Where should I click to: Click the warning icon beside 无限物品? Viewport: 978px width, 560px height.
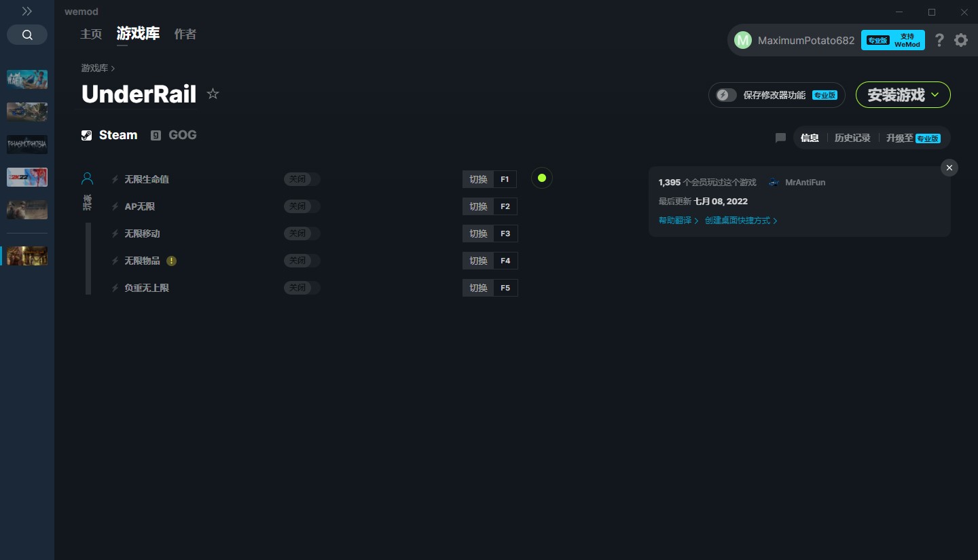pos(172,261)
